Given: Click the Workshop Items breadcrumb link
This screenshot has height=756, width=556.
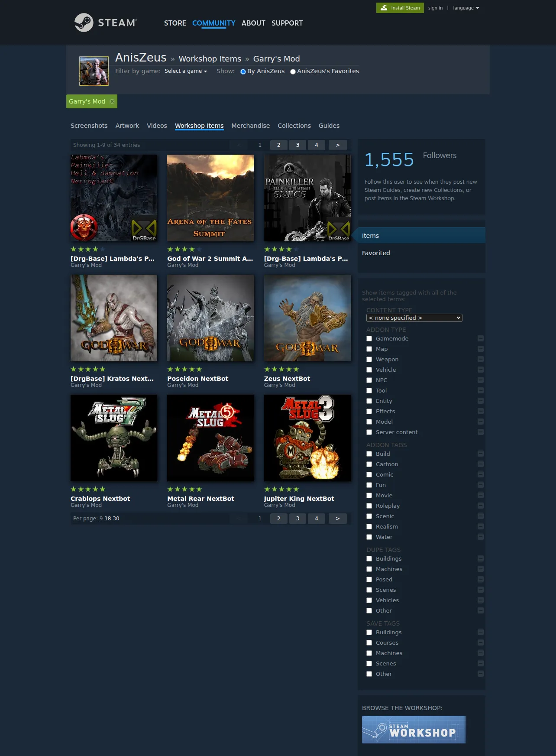Looking at the screenshot, I should coord(210,58).
